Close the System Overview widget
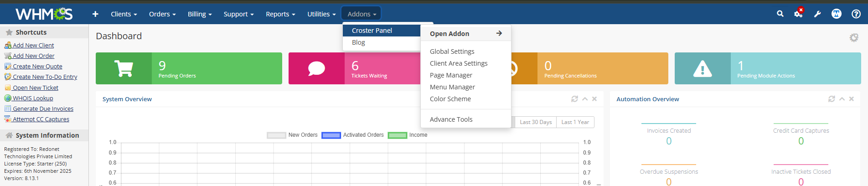This screenshot has height=186, width=868. [x=594, y=99]
